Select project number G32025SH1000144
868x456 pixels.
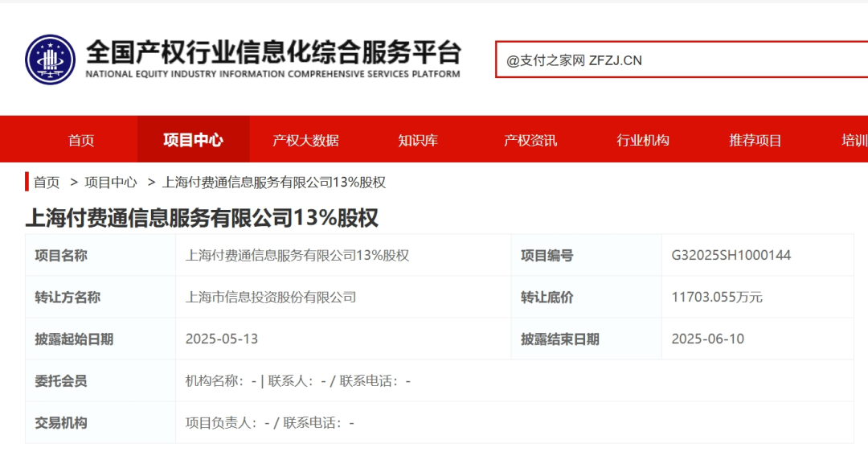click(731, 256)
